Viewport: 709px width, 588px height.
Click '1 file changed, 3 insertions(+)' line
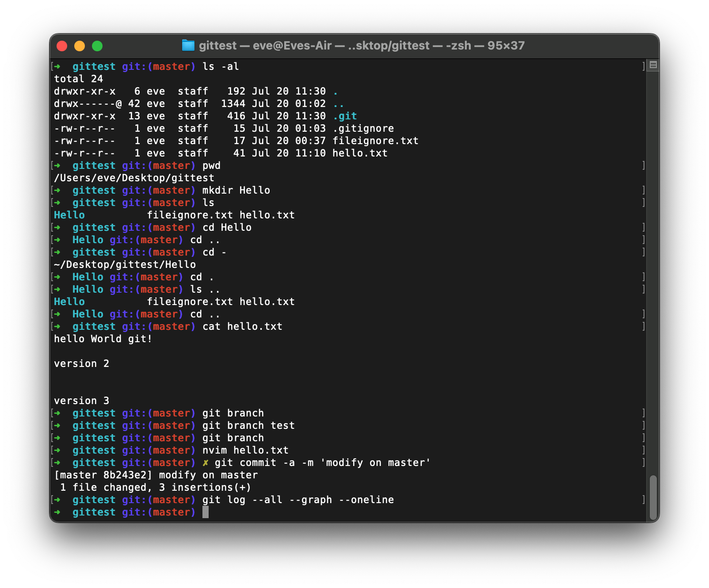(156, 487)
